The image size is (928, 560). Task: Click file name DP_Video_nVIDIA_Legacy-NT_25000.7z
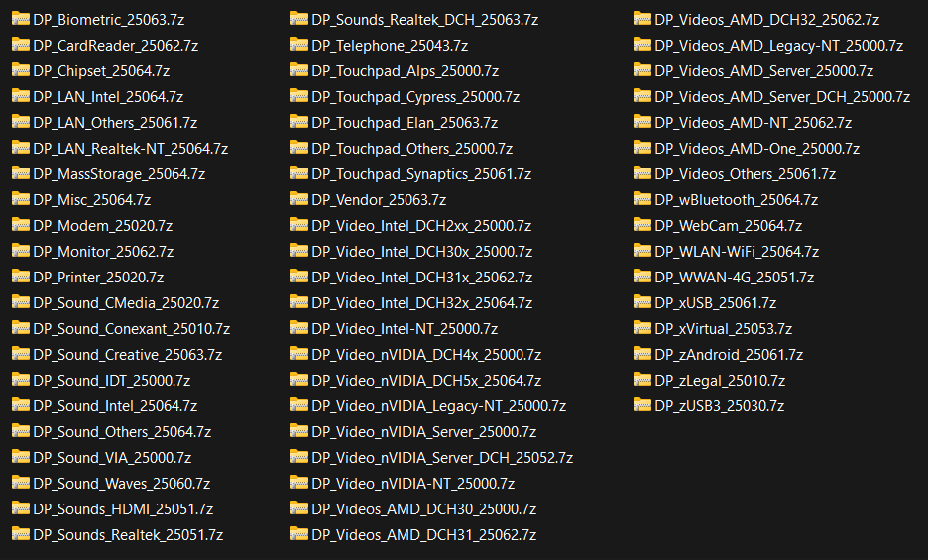tap(439, 406)
